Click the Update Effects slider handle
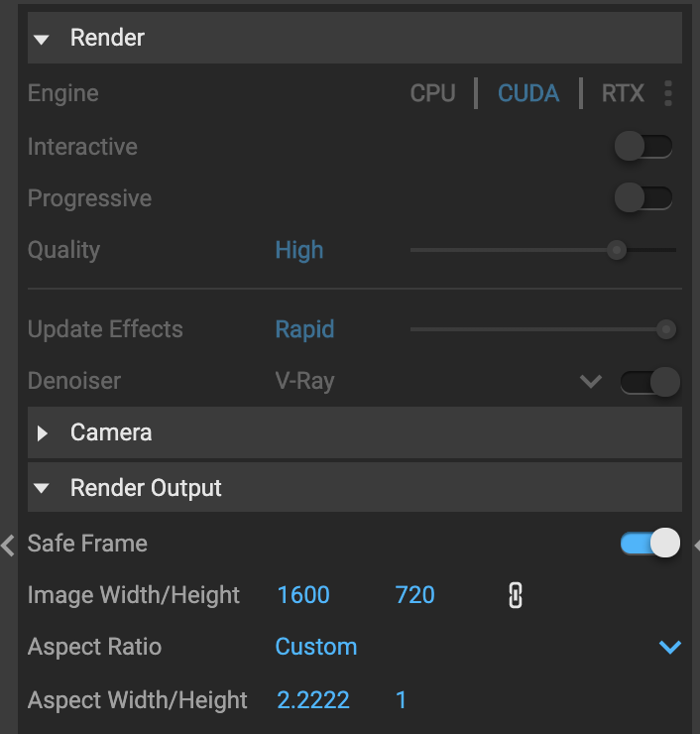The image size is (700, 734). click(666, 329)
